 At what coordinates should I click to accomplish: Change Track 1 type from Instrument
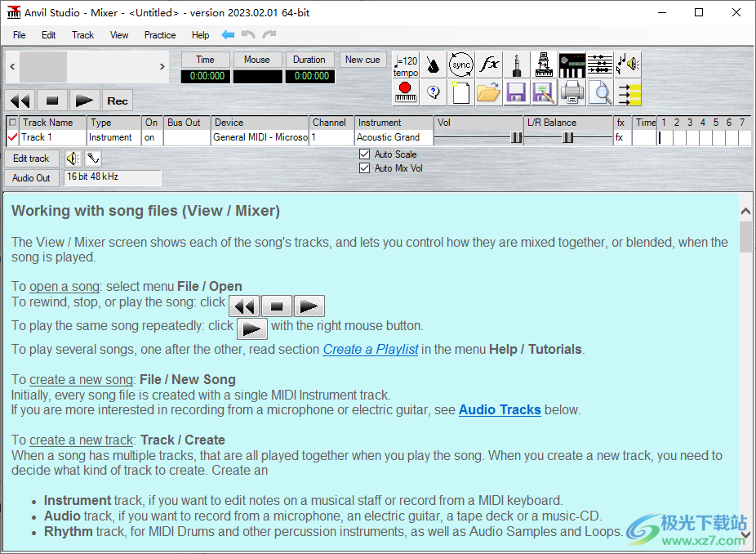[113, 138]
